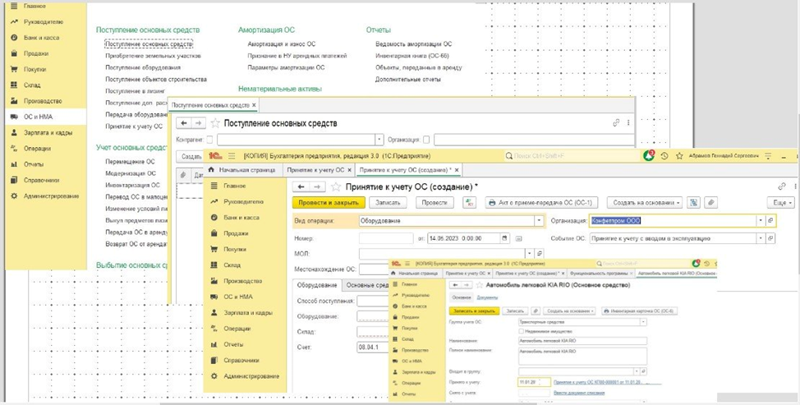800x405 pixels.
Task: Switch to Принятие к учету ОС tab in middle window
Action: (315, 170)
